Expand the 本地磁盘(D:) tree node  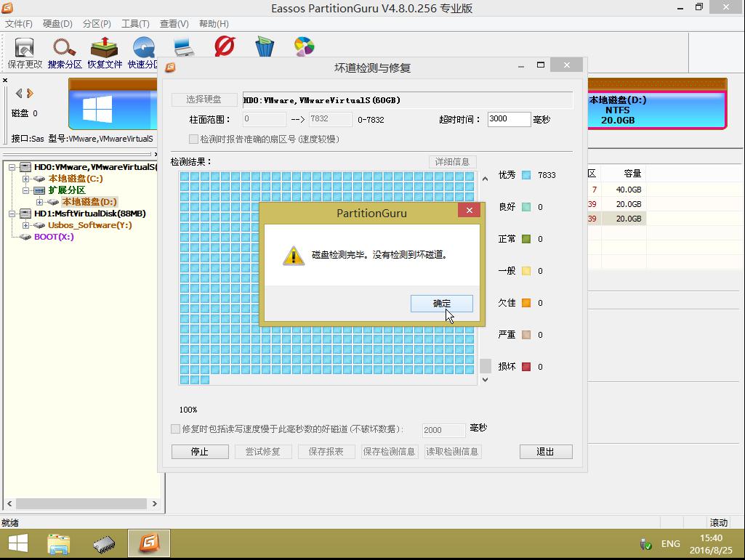(40, 202)
